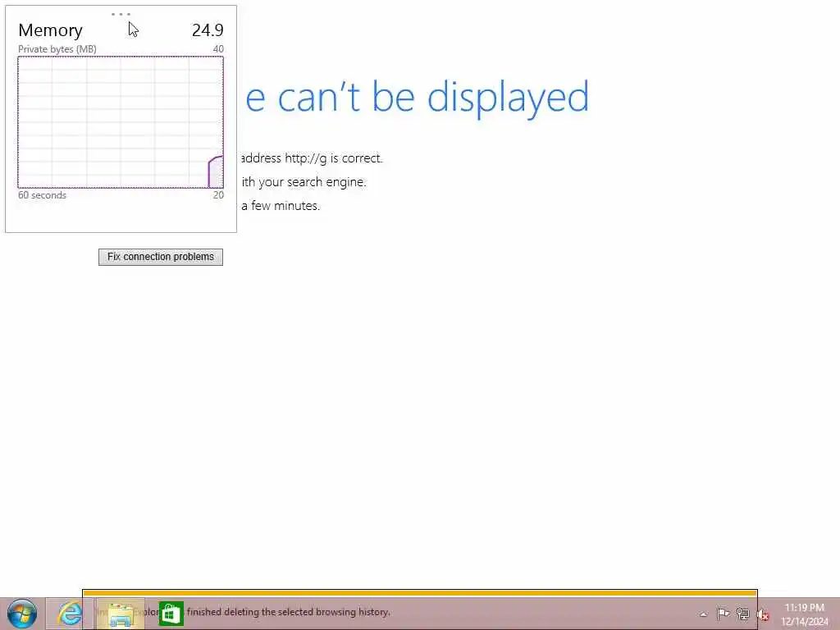This screenshot has height=630, width=840.
Task: Click the memory usage graph
Action: (x=121, y=123)
